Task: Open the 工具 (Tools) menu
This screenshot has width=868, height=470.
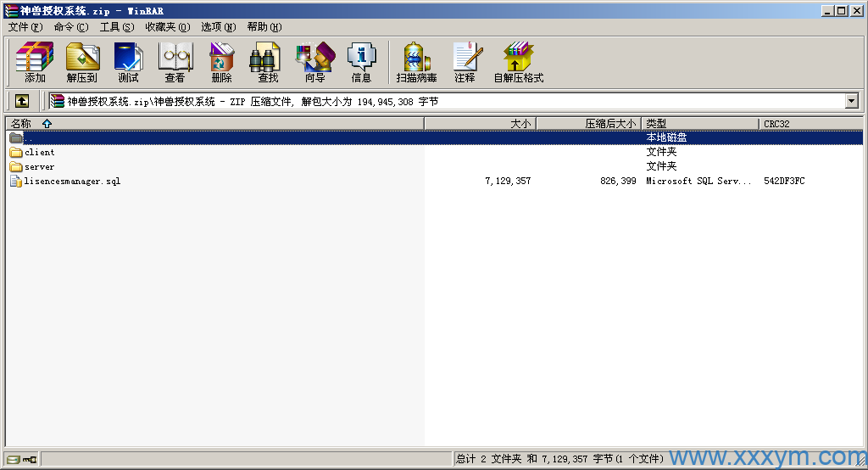Action: pyautogui.click(x=116, y=27)
